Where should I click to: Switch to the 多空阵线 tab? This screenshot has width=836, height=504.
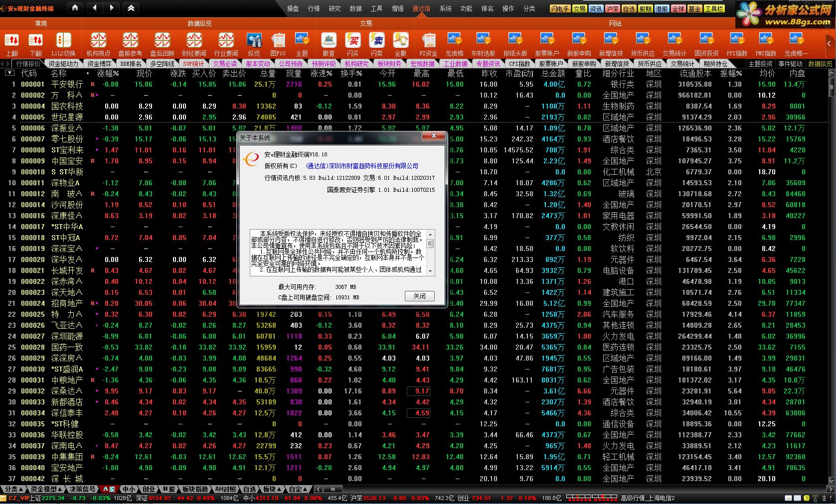[162, 64]
